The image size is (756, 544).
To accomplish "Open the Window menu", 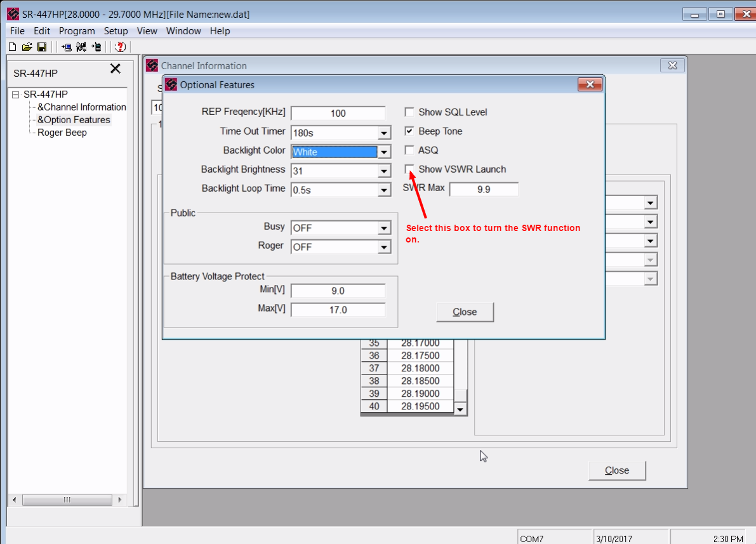I will coord(183,31).
